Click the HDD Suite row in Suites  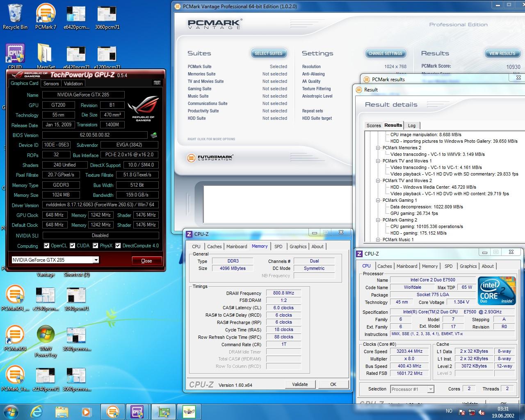click(237, 118)
